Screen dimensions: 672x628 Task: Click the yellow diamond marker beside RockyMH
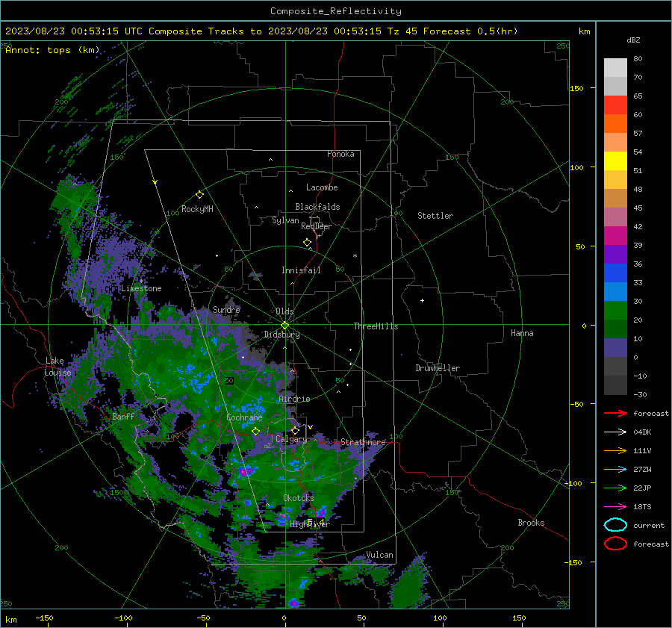[x=199, y=195]
